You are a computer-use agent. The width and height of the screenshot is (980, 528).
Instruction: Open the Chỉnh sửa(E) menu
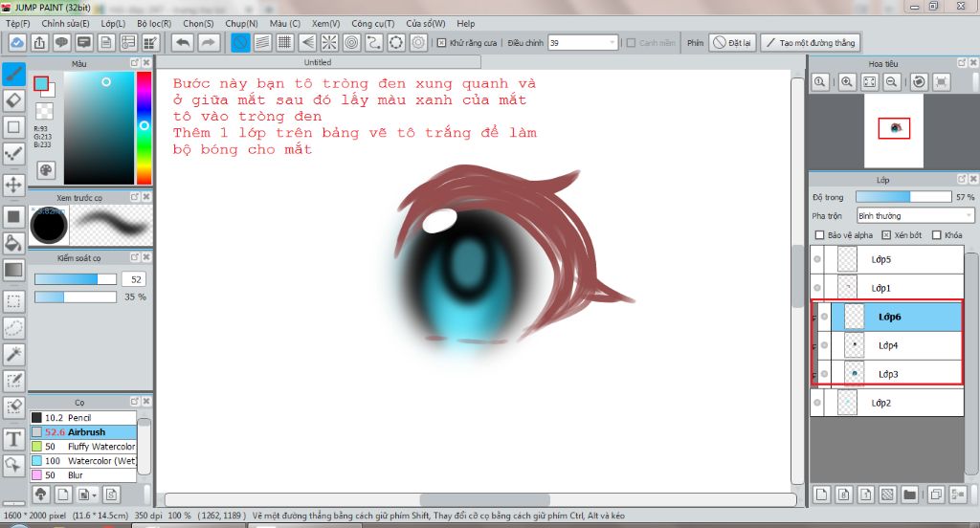pos(66,23)
